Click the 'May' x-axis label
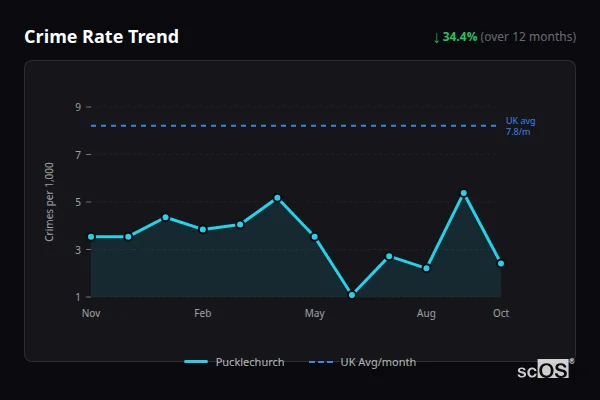The width and height of the screenshot is (600, 400). [315, 314]
